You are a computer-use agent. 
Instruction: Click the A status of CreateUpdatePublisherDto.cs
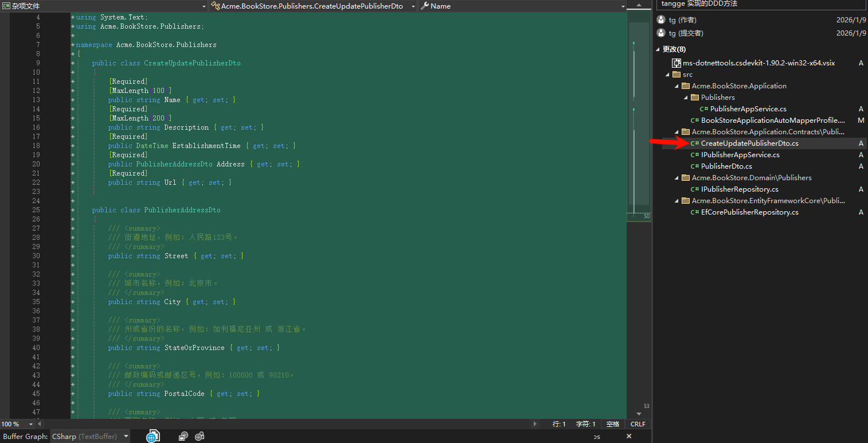coord(861,143)
